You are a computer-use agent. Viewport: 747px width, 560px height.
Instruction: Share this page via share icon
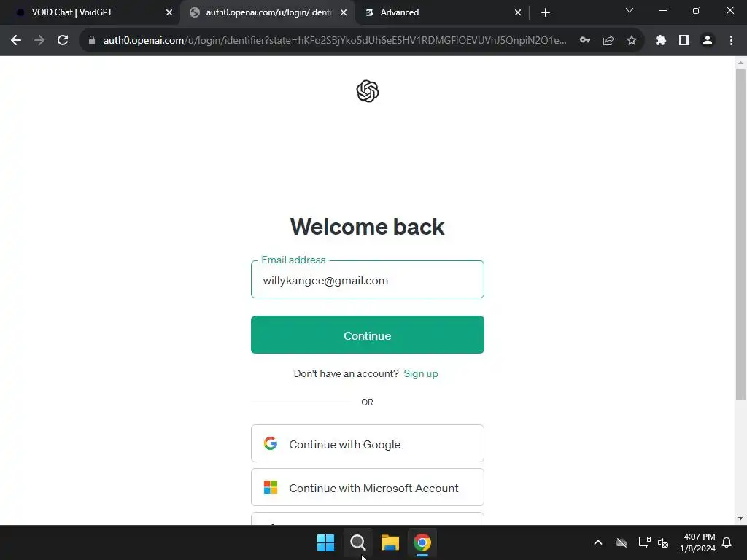[608, 41]
